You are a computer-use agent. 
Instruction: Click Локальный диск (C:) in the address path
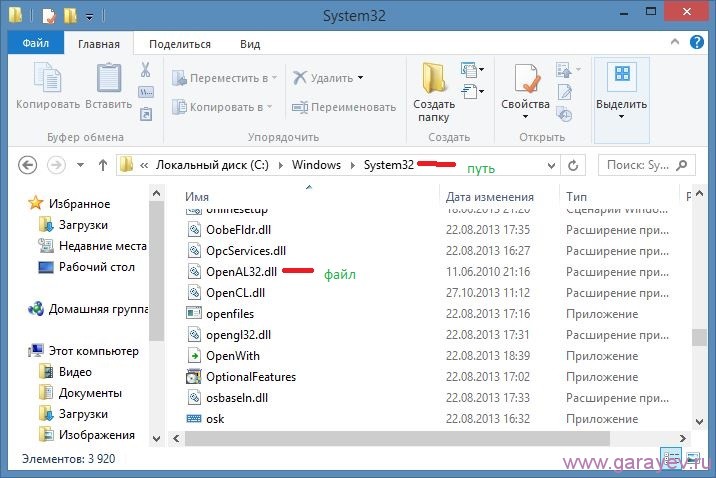tap(212, 165)
